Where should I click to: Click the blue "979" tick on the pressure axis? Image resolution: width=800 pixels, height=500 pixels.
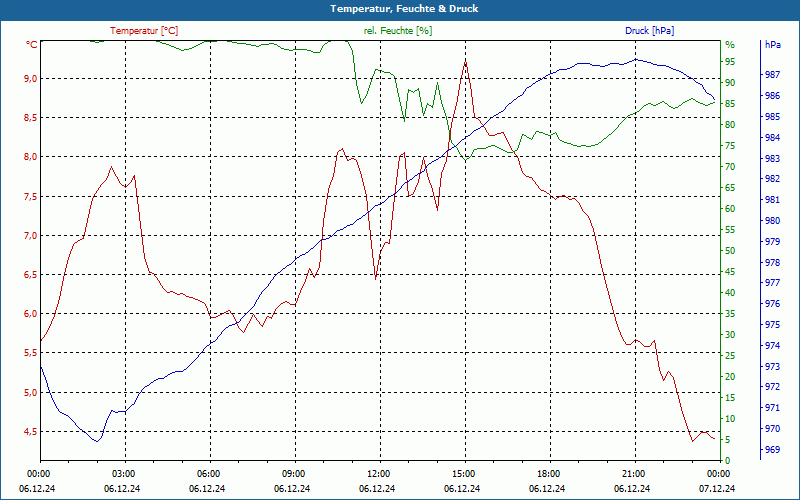(772, 241)
